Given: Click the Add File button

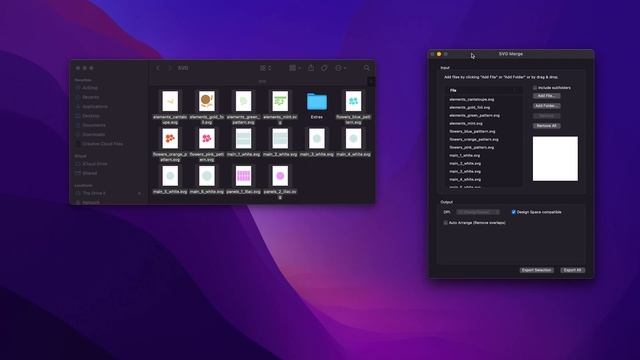Looking at the screenshot, I should tap(547, 96).
